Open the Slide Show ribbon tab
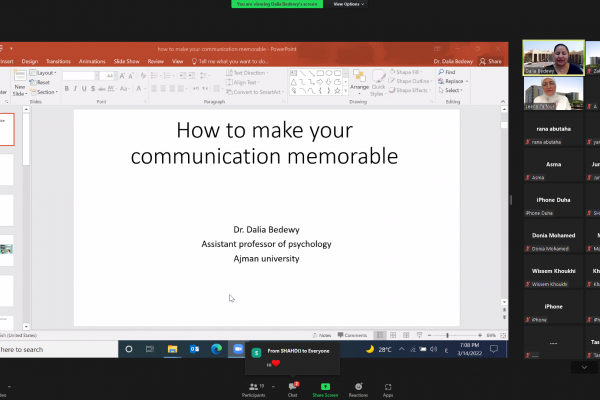Image resolution: width=600 pixels, height=400 pixels. tap(126, 61)
